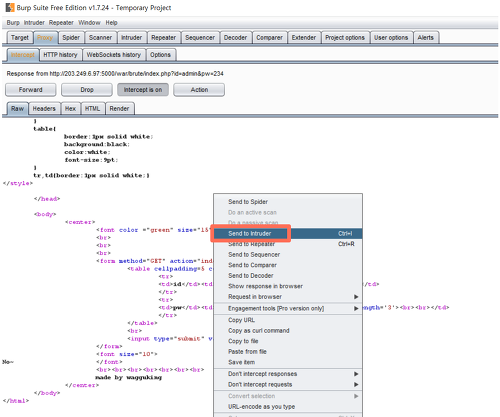The height and width of the screenshot is (417, 500).
Task: Click the Burp Suite logo icon
Action: pyautogui.click(x=10, y=7)
